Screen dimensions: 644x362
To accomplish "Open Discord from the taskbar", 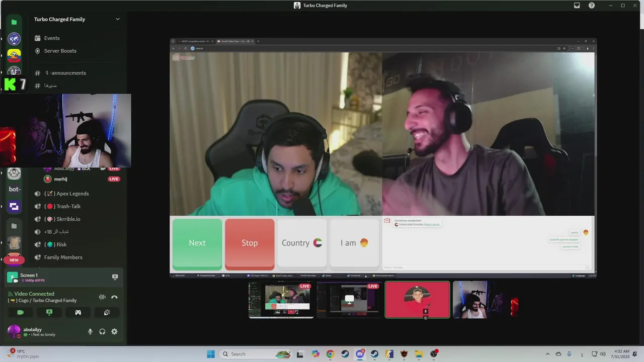I will [x=360, y=354].
